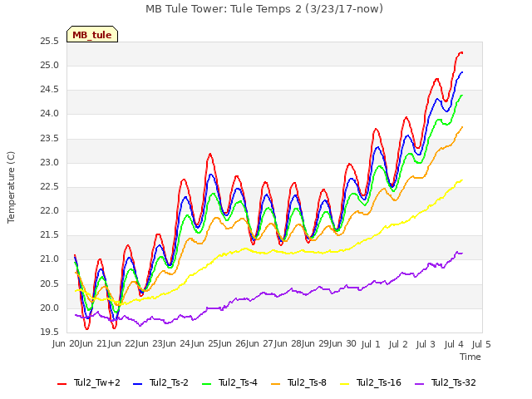Click the 20.5 y-axis tick label
Screen dimensions: 532x399
point(50,284)
